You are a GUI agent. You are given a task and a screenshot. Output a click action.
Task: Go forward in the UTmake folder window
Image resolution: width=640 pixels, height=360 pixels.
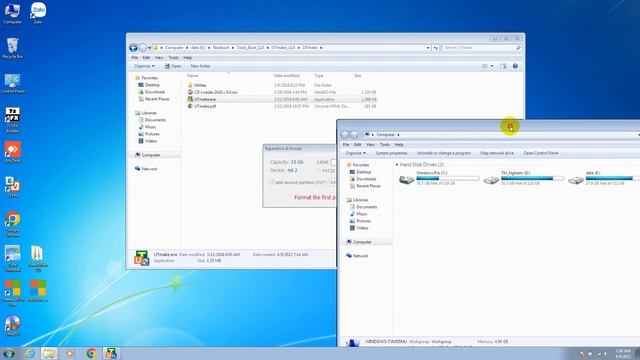[142, 48]
